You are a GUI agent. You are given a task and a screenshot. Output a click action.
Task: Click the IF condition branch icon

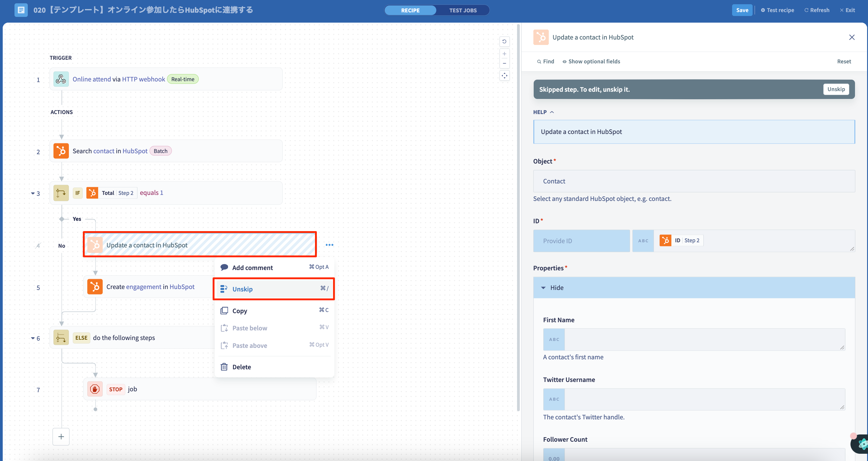(x=61, y=193)
